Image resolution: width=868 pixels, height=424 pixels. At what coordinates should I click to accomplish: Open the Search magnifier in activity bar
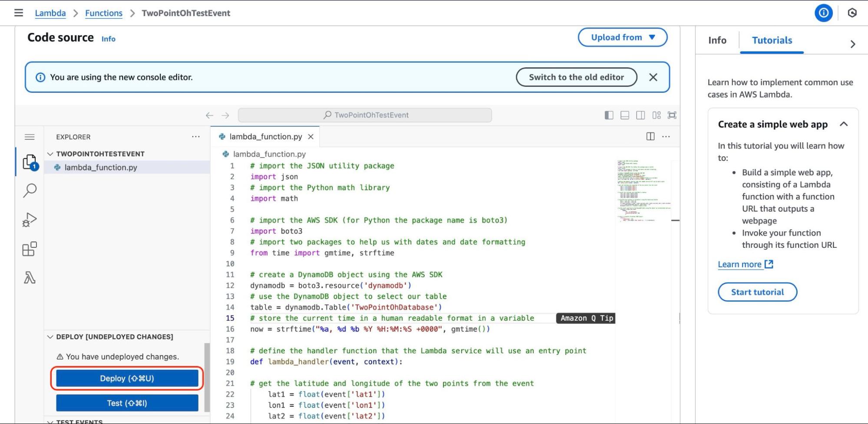pyautogui.click(x=30, y=190)
